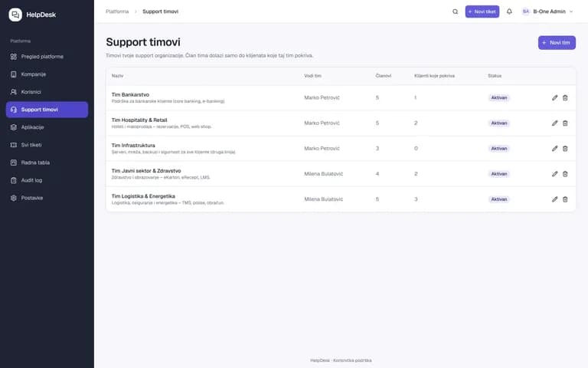Click the Tim Hospitality & Retail team name
588x368 pixels.
pyautogui.click(x=139, y=120)
